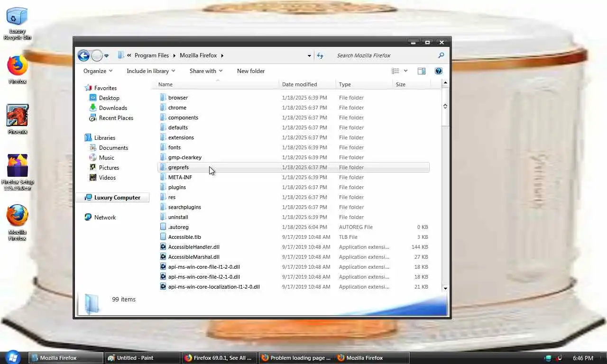Select the uninstall folder
Viewport: 607px width, 364px height.
[x=178, y=217]
